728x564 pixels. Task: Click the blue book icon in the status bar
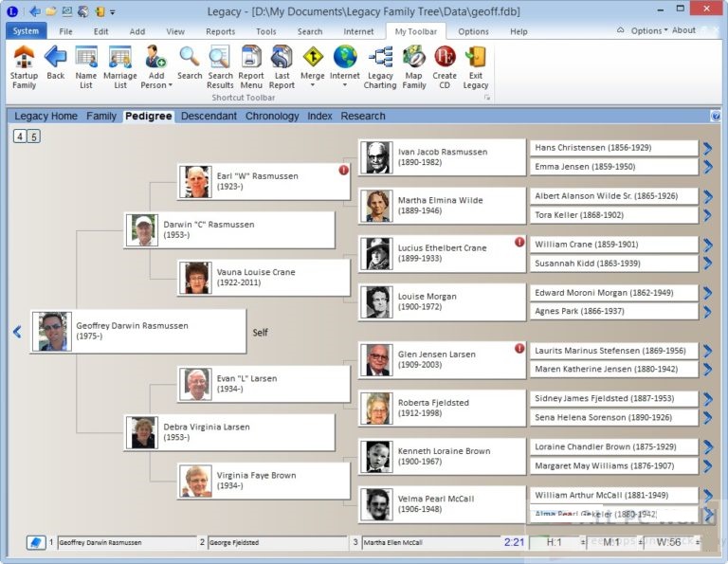[36, 542]
